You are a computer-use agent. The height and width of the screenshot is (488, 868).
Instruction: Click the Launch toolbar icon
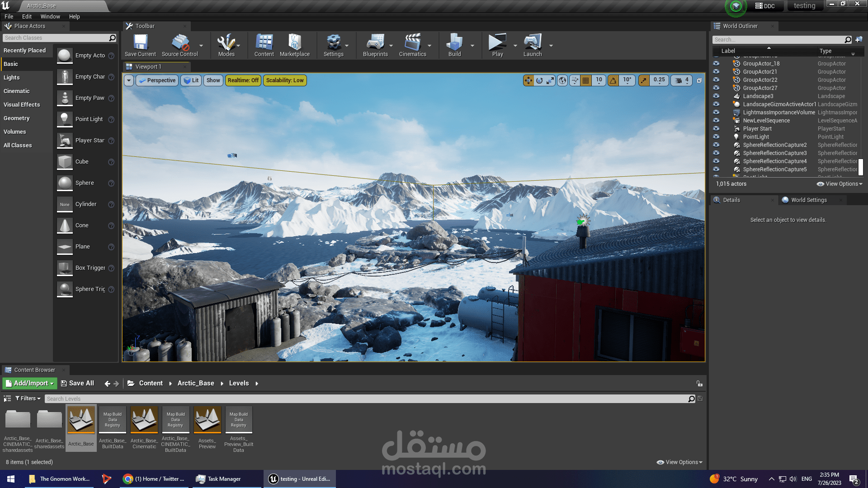(x=532, y=45)
